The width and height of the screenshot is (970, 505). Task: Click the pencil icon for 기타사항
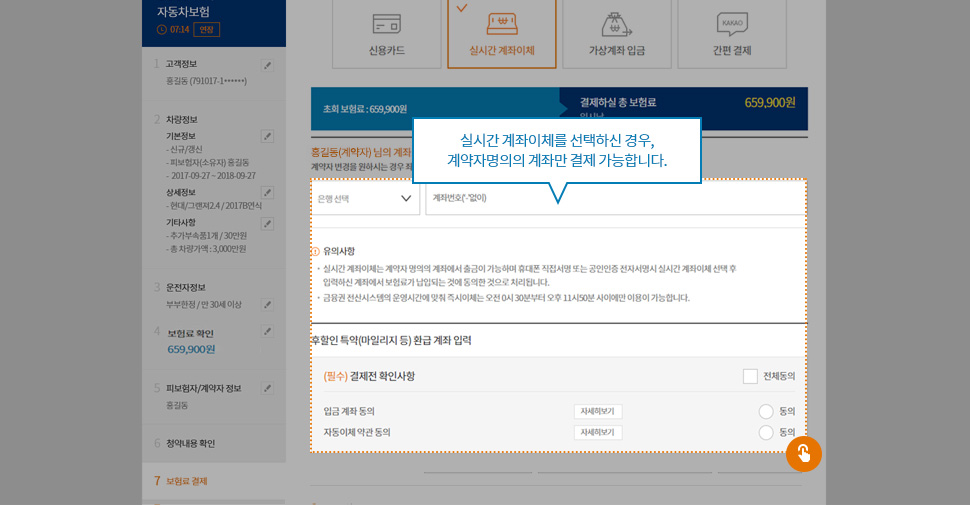(x=267, y=222)
